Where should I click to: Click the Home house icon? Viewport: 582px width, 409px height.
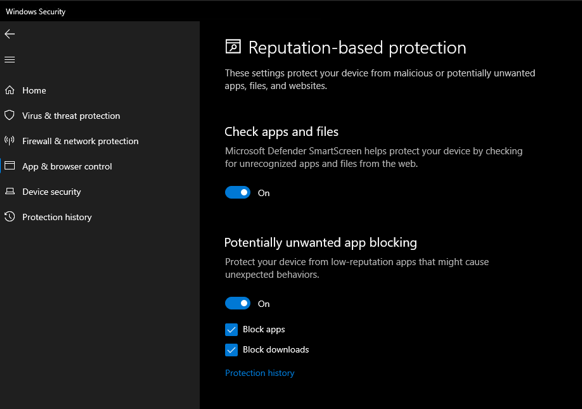(10, 90)
